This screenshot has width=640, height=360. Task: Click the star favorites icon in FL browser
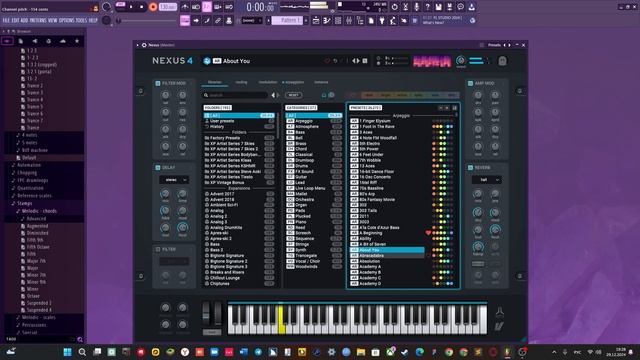click(x=77, y=41)
